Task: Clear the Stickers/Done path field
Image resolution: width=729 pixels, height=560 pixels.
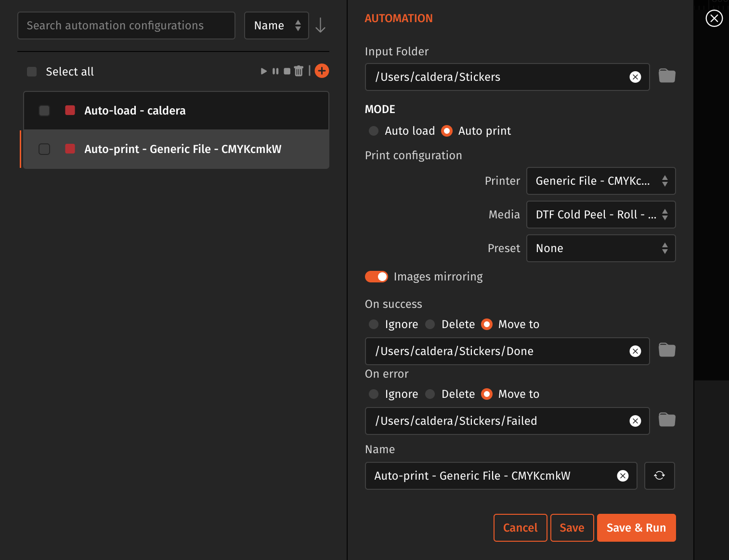Action: click(635, 351)
